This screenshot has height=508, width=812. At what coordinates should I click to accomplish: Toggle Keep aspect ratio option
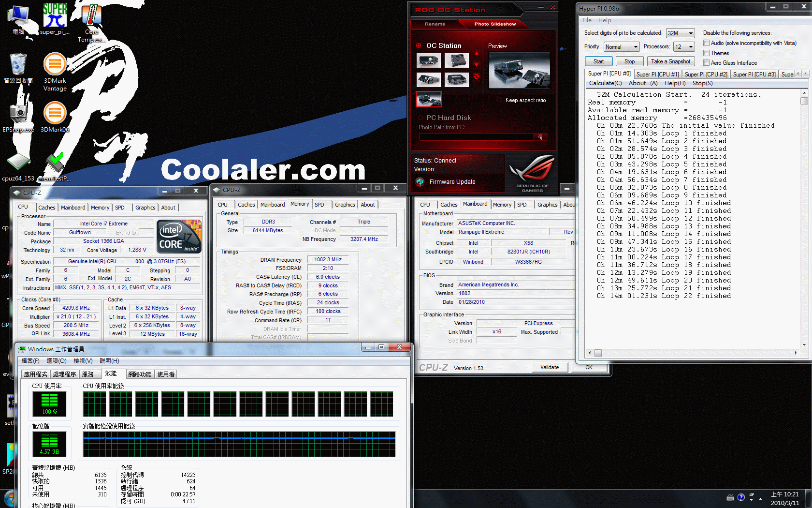(x=500, y=100)
